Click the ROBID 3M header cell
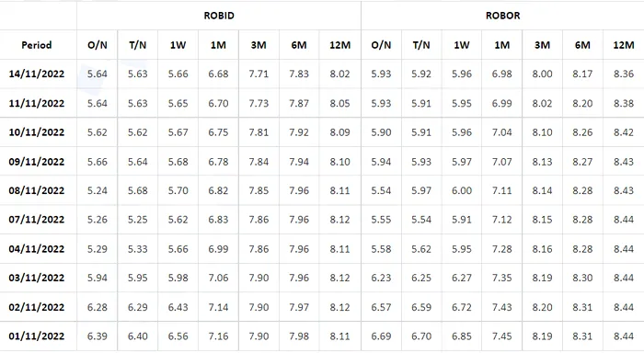The width and height of the screenshot is (644, 353). 259,45
